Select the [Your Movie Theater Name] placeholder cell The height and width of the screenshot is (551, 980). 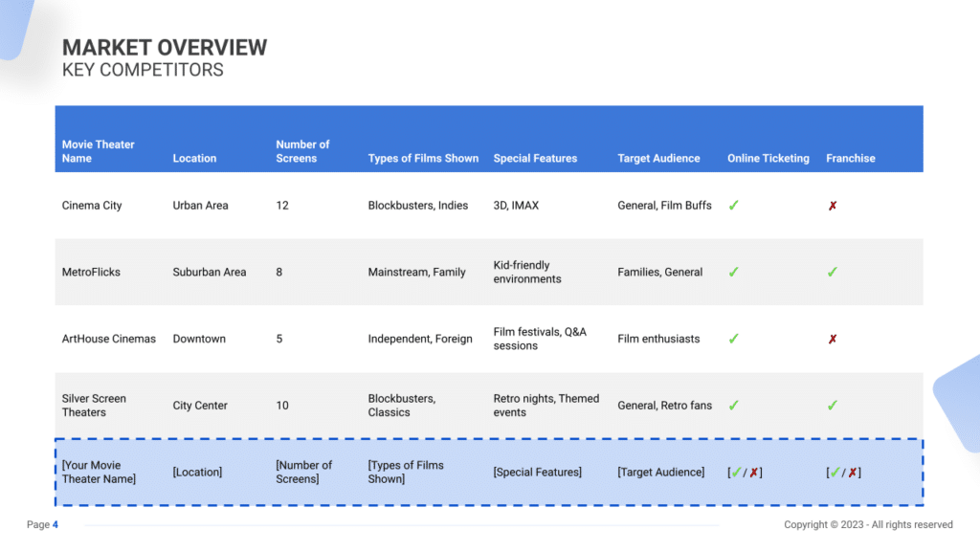tap(99, 472)
